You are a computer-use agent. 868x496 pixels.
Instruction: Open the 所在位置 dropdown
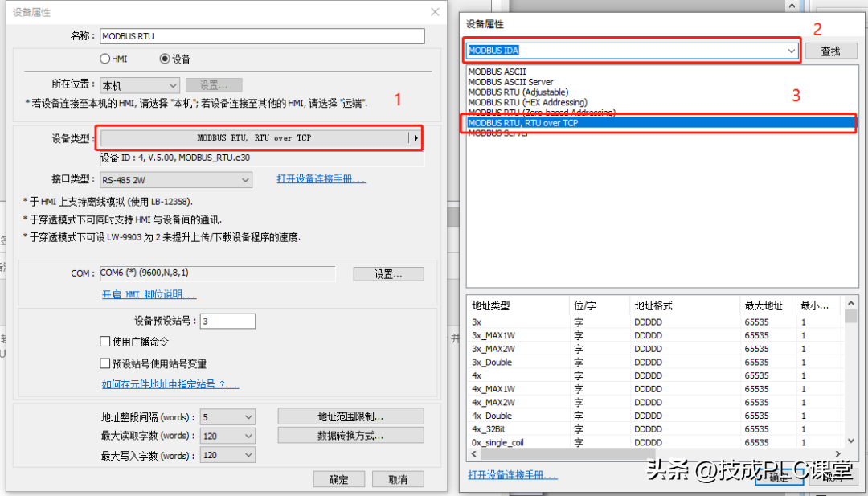pos(173,85)
